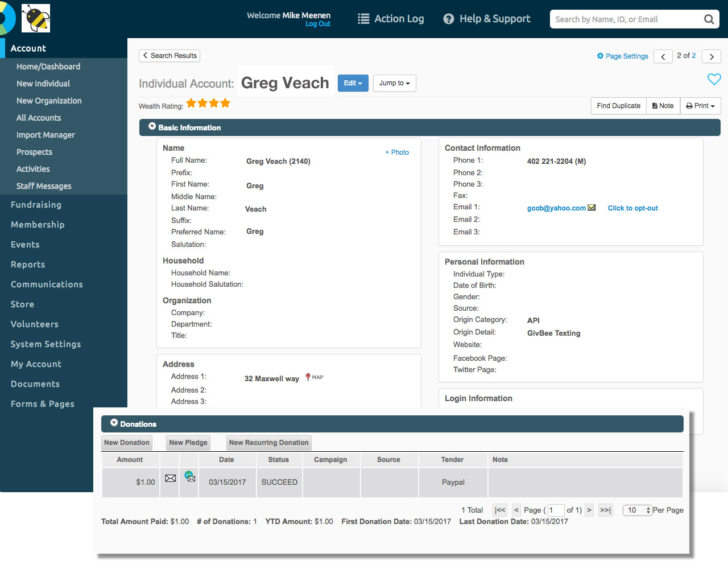Click the + Photo link

point(397,152)
